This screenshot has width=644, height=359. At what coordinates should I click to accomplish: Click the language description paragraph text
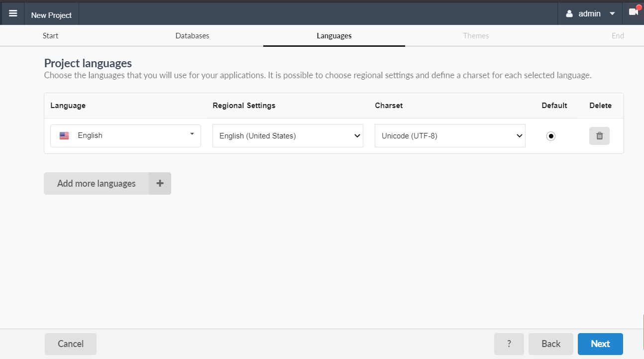tap(318, 76)
